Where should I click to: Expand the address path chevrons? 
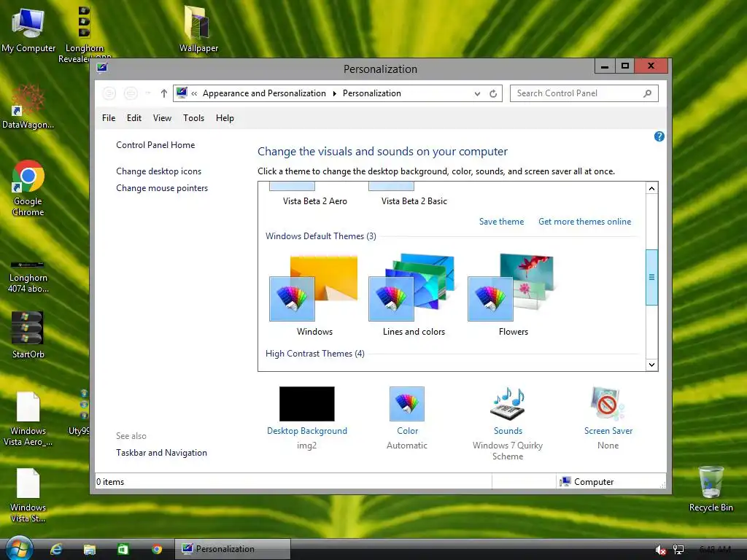pyautogui.click(x=194, y=93)
